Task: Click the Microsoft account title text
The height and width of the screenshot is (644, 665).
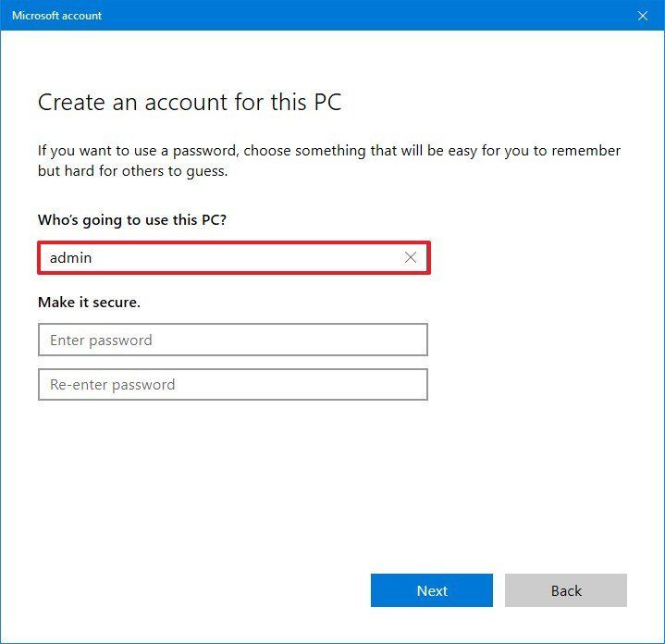Action: pyautogui.click(x=56, y=16)
